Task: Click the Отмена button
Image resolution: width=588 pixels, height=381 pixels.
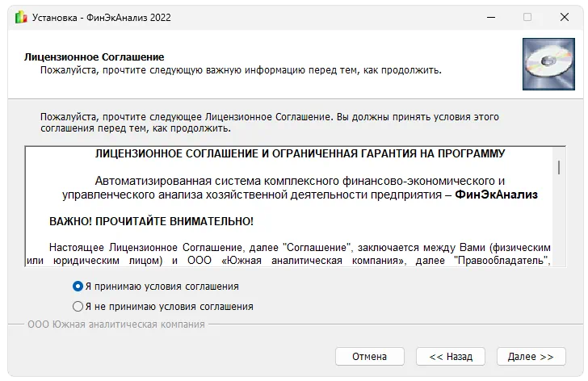Action: pyautogui.click(x=369, y=356)
